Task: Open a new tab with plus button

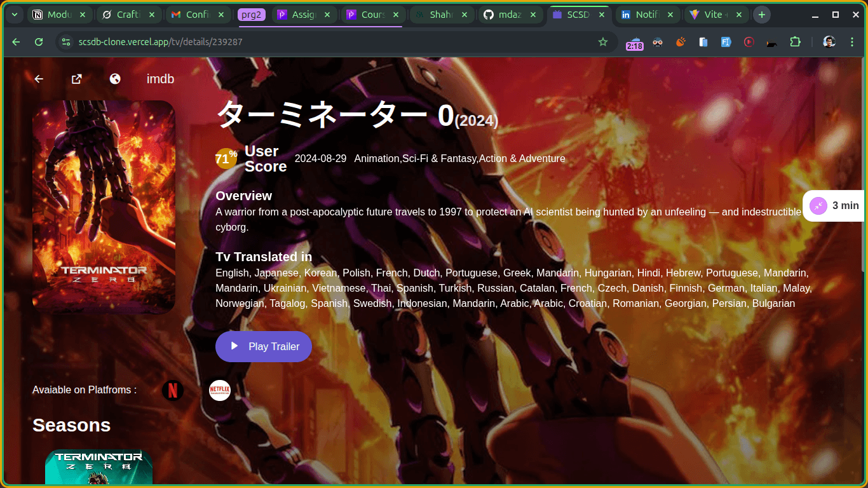Action: [x=762, y=15]
